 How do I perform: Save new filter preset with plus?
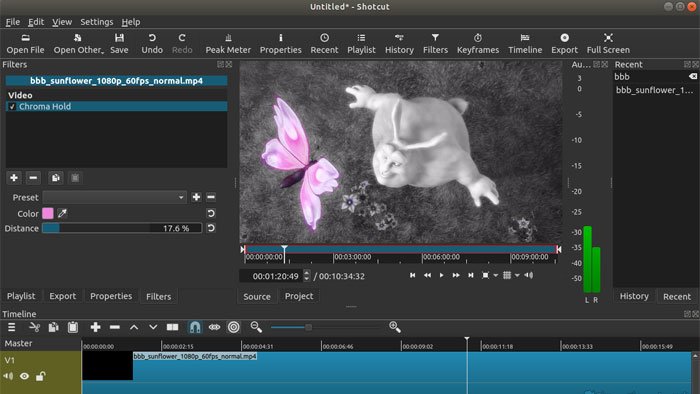(x=196, y=197)
